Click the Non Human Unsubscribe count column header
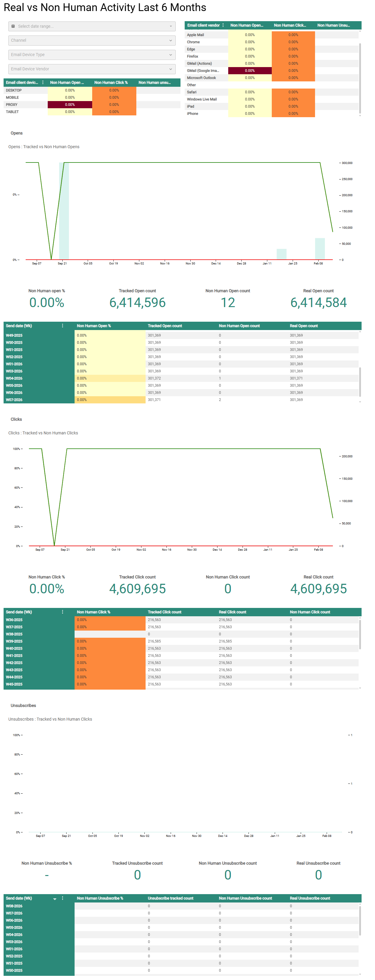Image resolution: width=375 pixels, height=980 pixels. [245, 898]
